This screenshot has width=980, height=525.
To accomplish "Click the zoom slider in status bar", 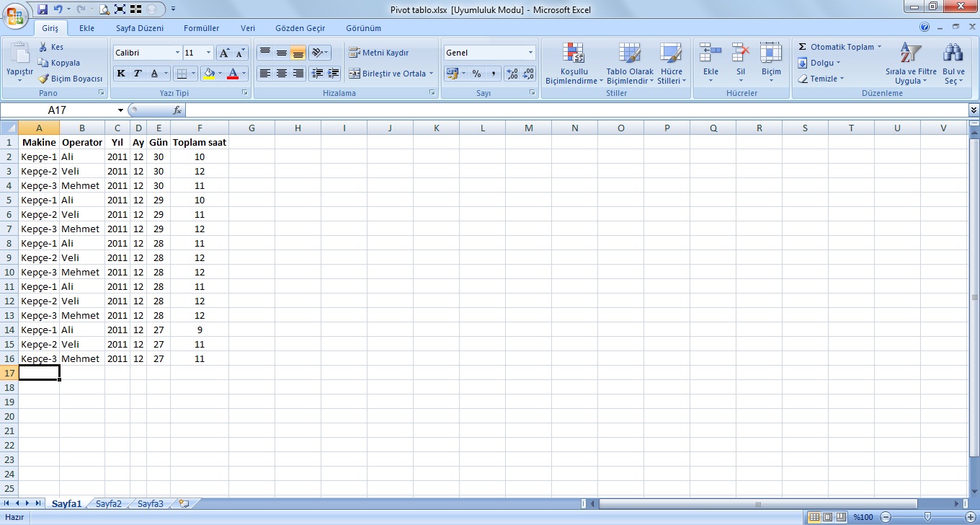I will [928, 517].
